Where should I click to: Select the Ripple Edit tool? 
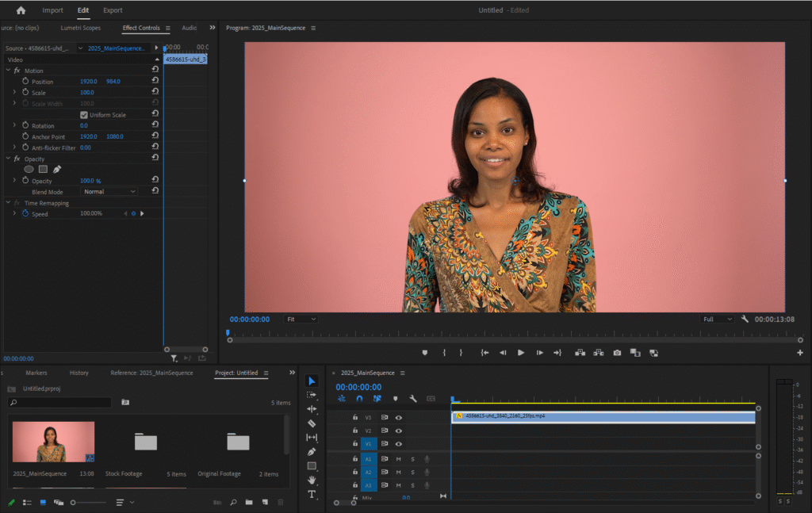(312, 409)
